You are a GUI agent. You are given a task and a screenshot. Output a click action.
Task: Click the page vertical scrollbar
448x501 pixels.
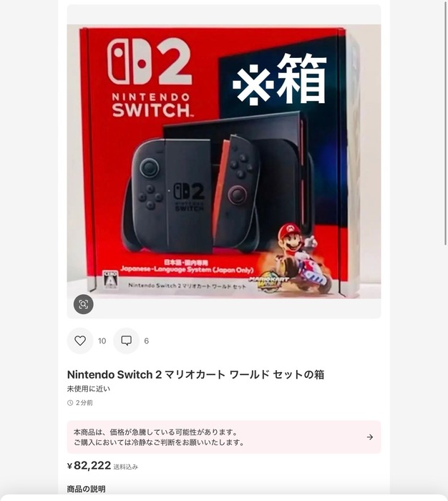446,123
